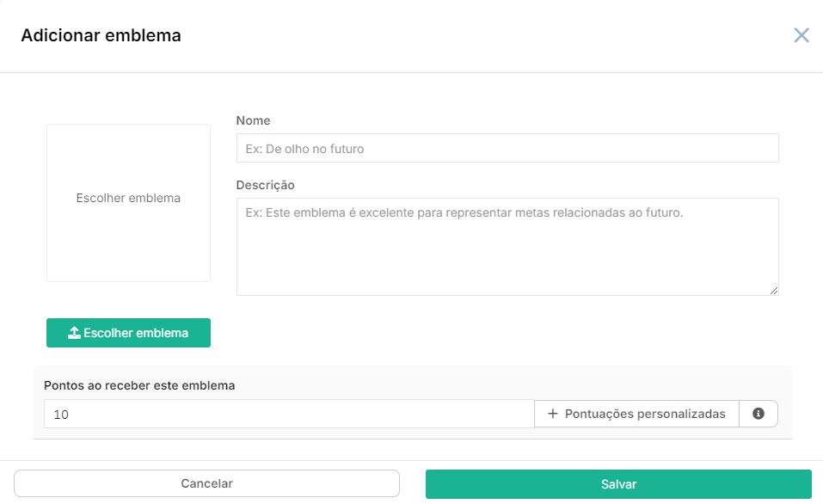Click the Descrição textarea resize handle
Image resolution: width=823 pixels, height=504 pixels.
[x=774, y=291]
